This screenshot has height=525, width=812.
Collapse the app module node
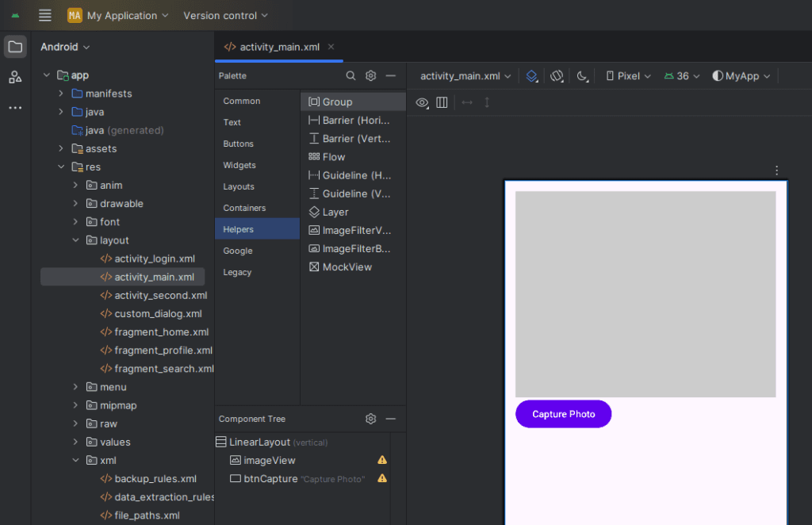[x=47, y=75]
